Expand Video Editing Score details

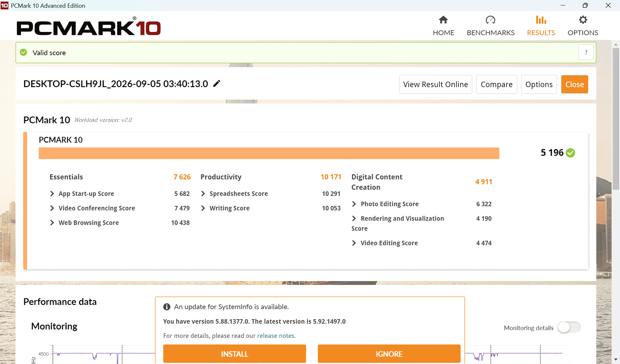pyautogui.click(x=354, y=243)
